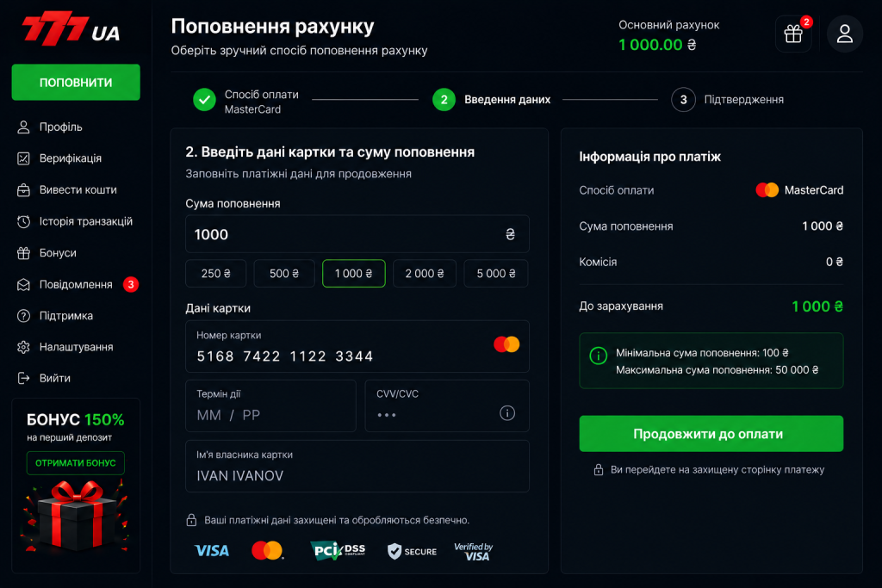Select the 2 000 ₴ preset amount
The image size is (882, 588).
[x=424, y=273]
